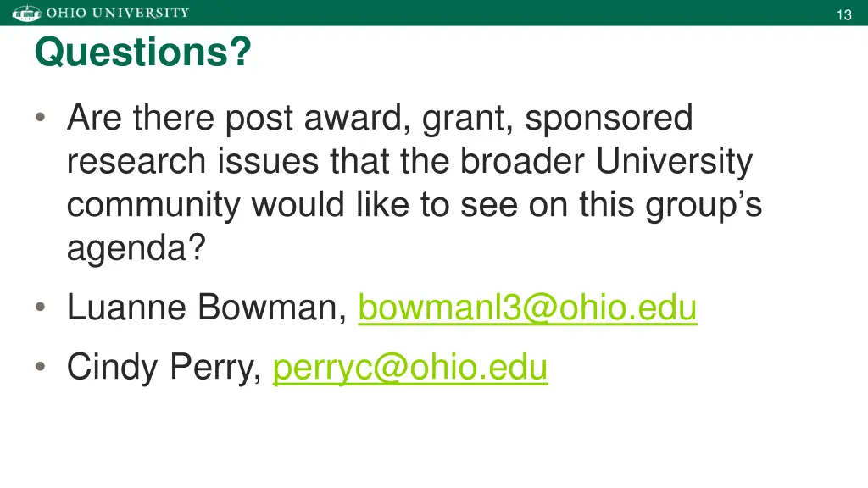Click the name Cindy Perry

[164, 368]
